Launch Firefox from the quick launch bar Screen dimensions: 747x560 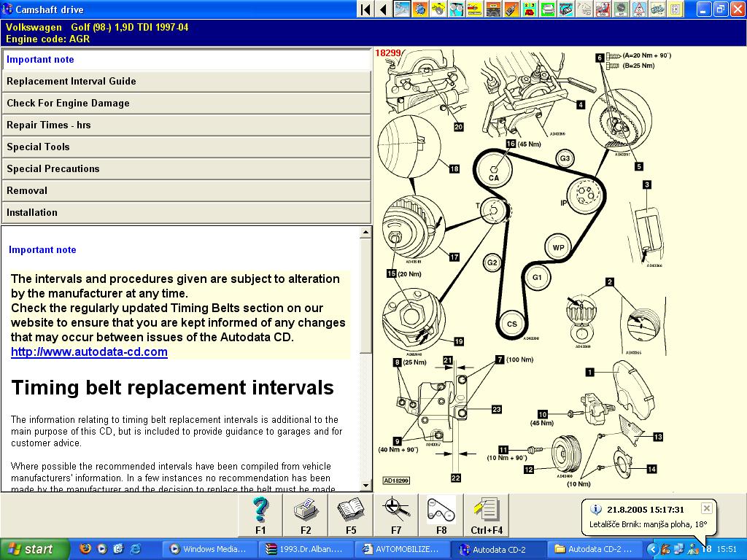pos(86,548)
